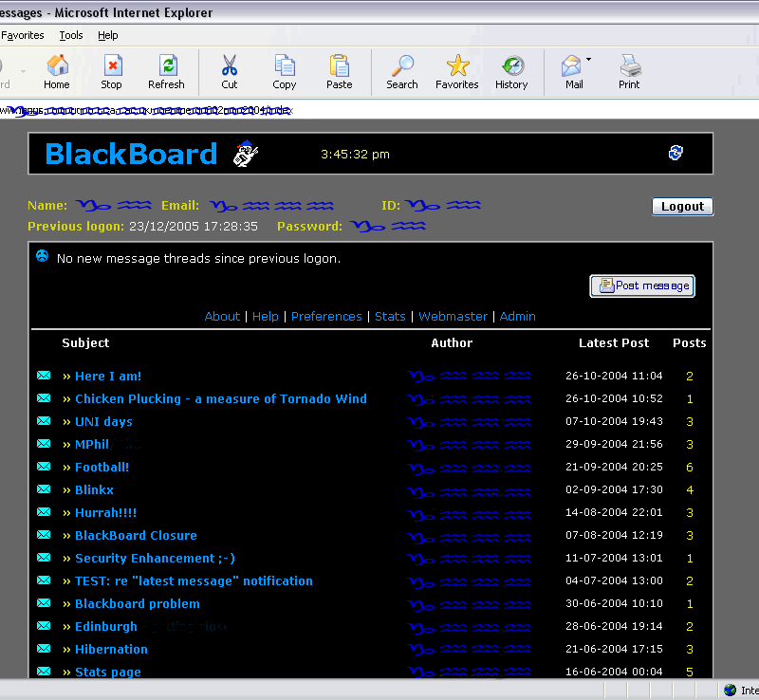
Task: Click envelope icon beside Football!
Action: [x=44, y=466]
